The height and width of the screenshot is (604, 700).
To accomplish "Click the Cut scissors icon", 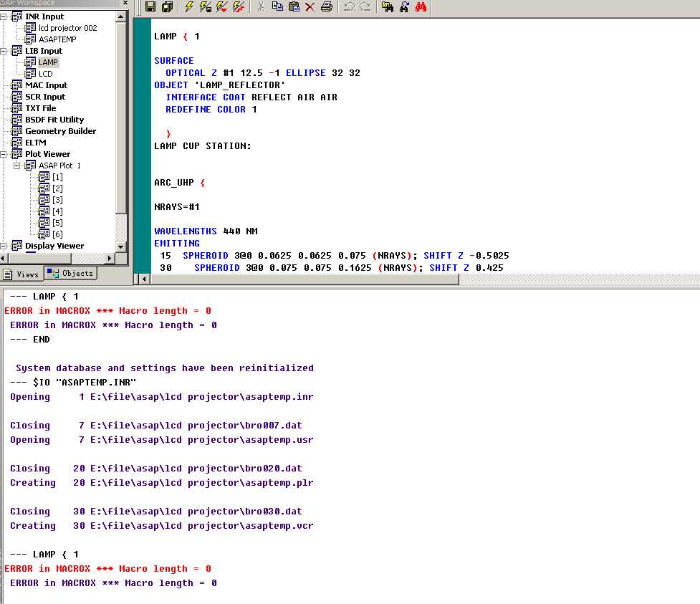I will click(x=262, y=6).
